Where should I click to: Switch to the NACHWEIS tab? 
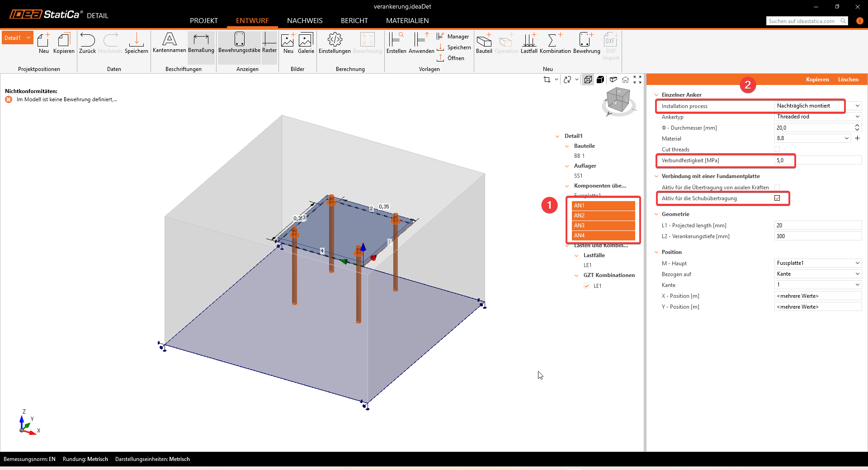pos(305,21)
